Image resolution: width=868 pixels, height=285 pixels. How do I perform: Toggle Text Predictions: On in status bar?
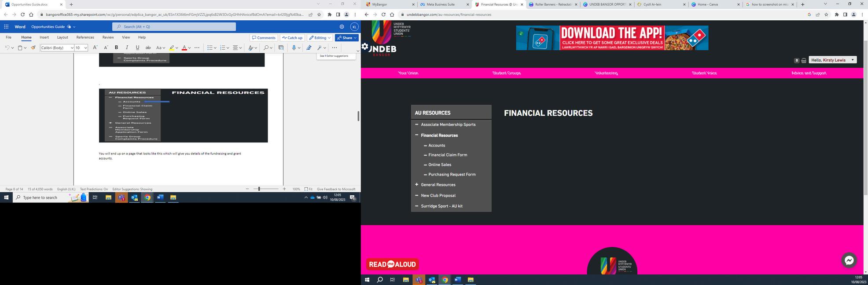coord(94,189)
